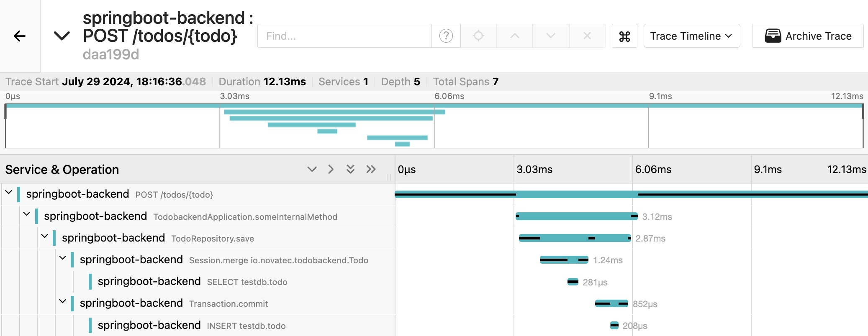Click the trace title springboot-backend : POST /todos/{todo}
The image size is (868, 336).
(168, 27)
